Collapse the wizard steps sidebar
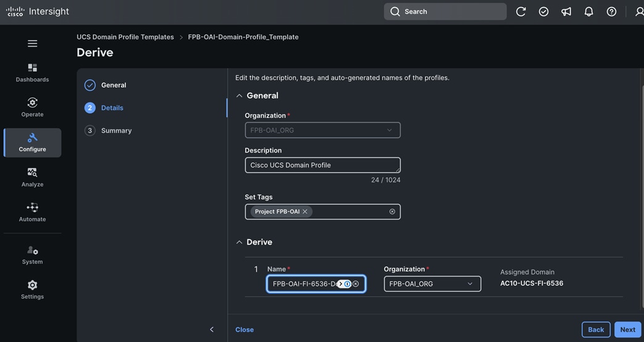 (212, 329)
